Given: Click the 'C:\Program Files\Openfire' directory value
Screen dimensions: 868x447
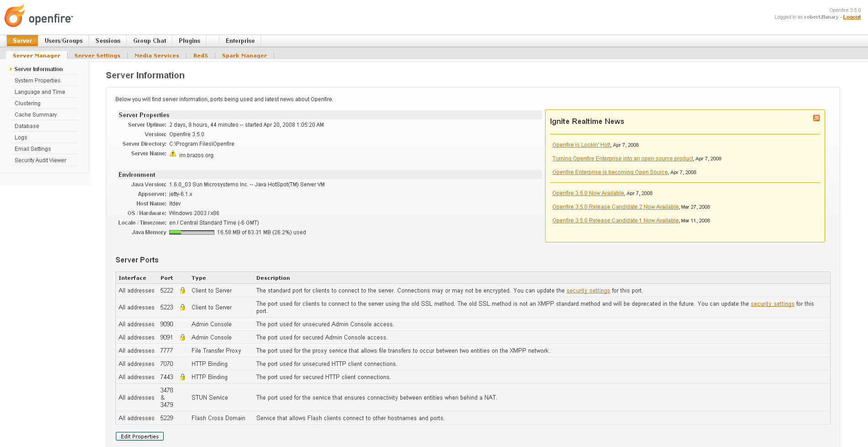Looking at the screenshot, I should (202, 144).
